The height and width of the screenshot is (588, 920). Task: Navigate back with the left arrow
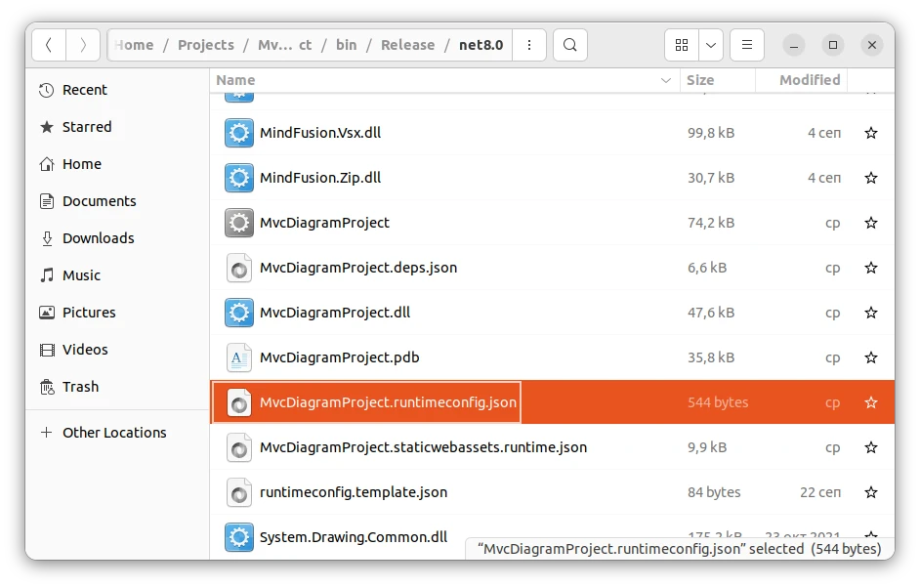point(48,45)
